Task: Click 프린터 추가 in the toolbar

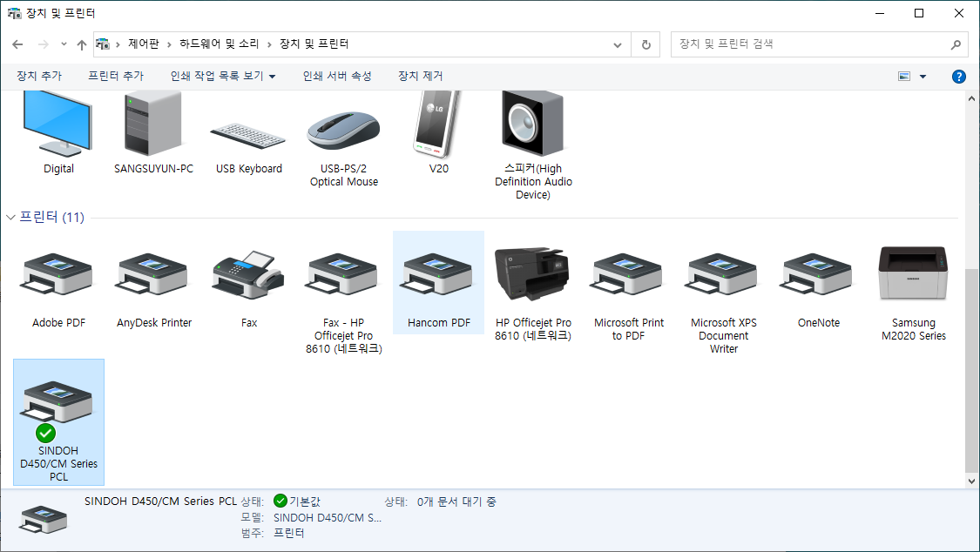Action: [x=116, y=76]
